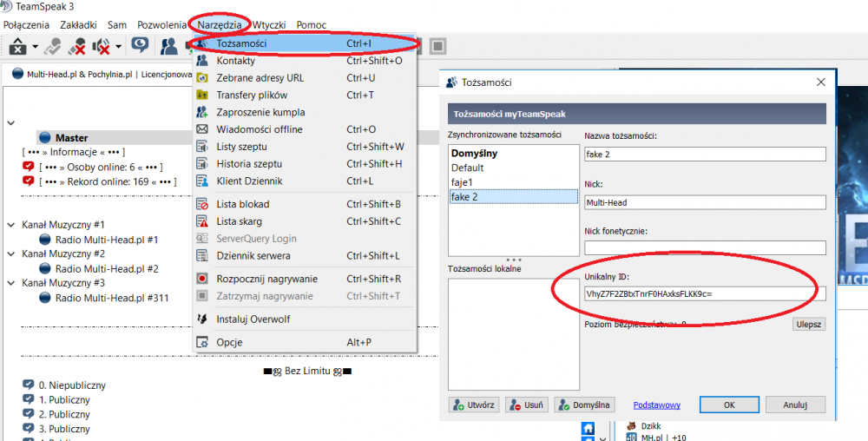
Task: Click the Wiadomości offline envelope icon
Action: (201, 129)
